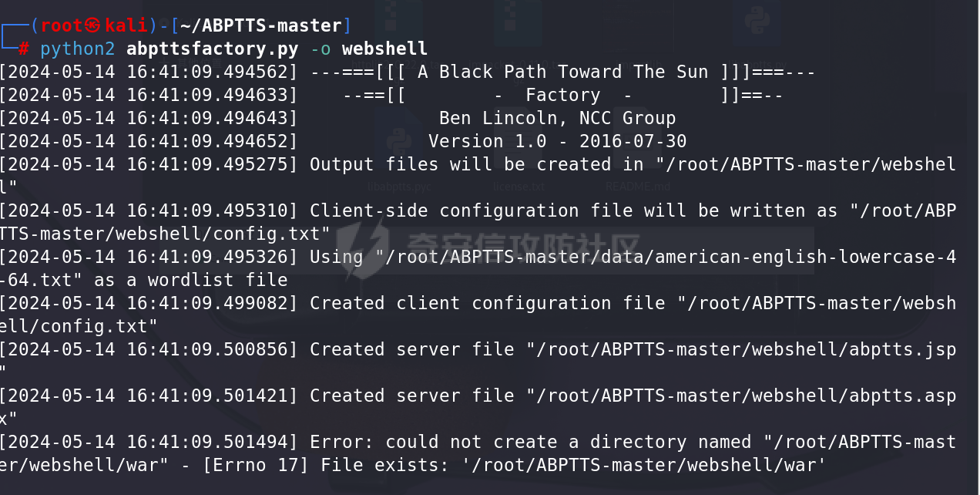980x495 pixels.
Task: Click the 'Version 1.0 - 2016-07-30' text
Action: (x=558, y=142)
